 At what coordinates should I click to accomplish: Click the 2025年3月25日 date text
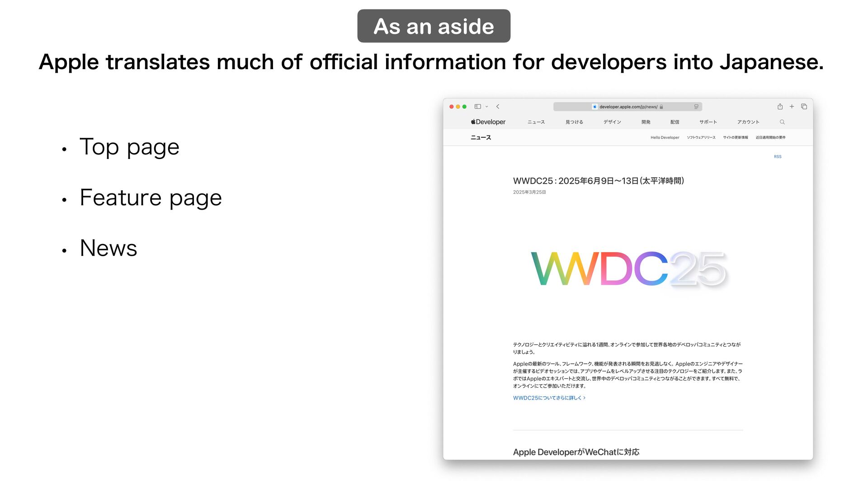pos(529,192)
